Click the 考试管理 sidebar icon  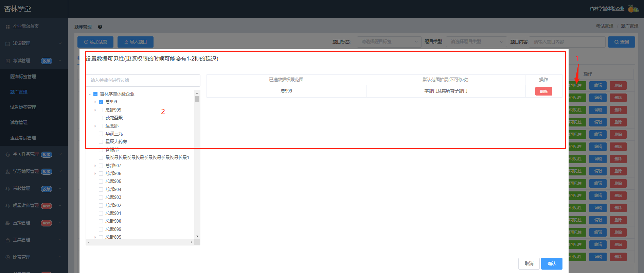tap(7, 61)
